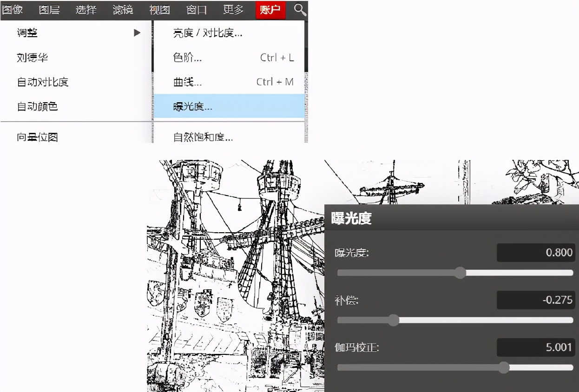579x392 pixels.
Task: Click the 曝光度 slider handle
Action: point(460,273)
